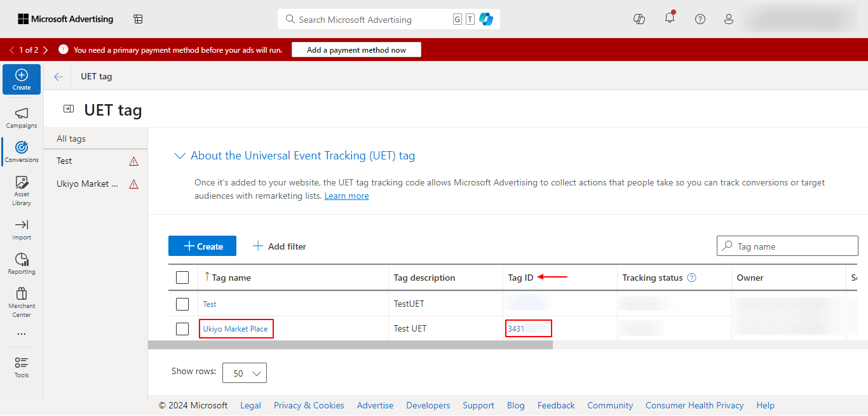Open the Blog footer link
This screenshot has width=868, height=416.
pyautogui.click(x=516, y=405)
